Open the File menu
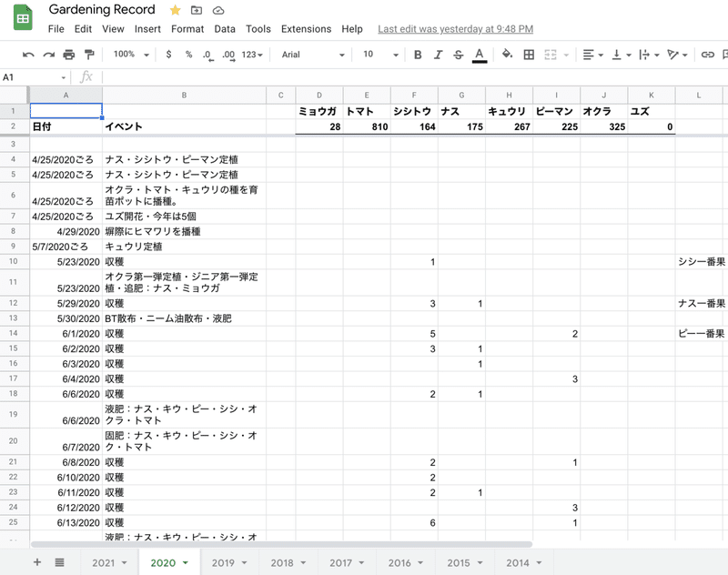 point(56,29)
